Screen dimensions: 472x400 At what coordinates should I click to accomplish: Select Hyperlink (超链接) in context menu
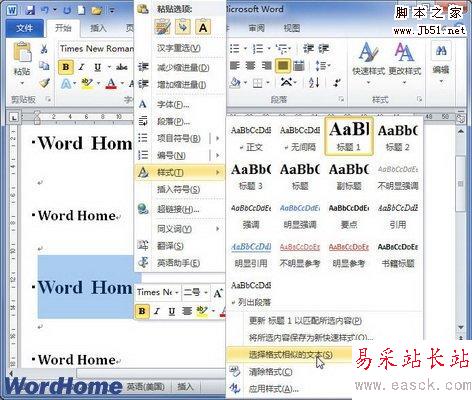pyautogui.click(x=180, y=209)
